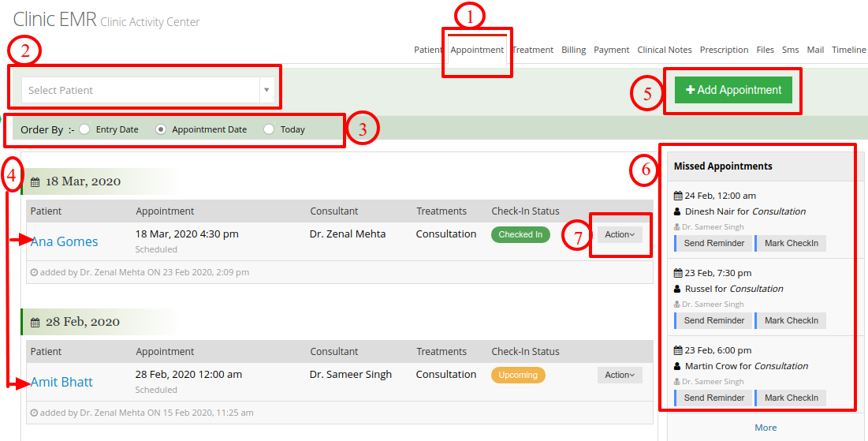Expand Action menu for Amit Bhatt

click(620, 375)
